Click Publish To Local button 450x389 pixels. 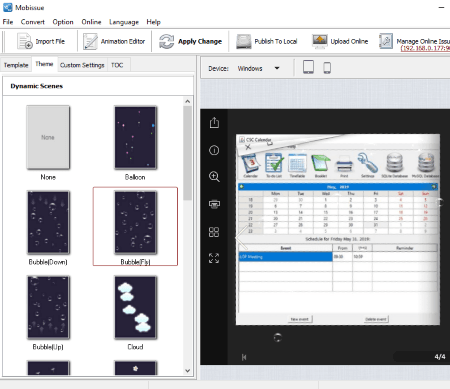click(x=266, y=41)
